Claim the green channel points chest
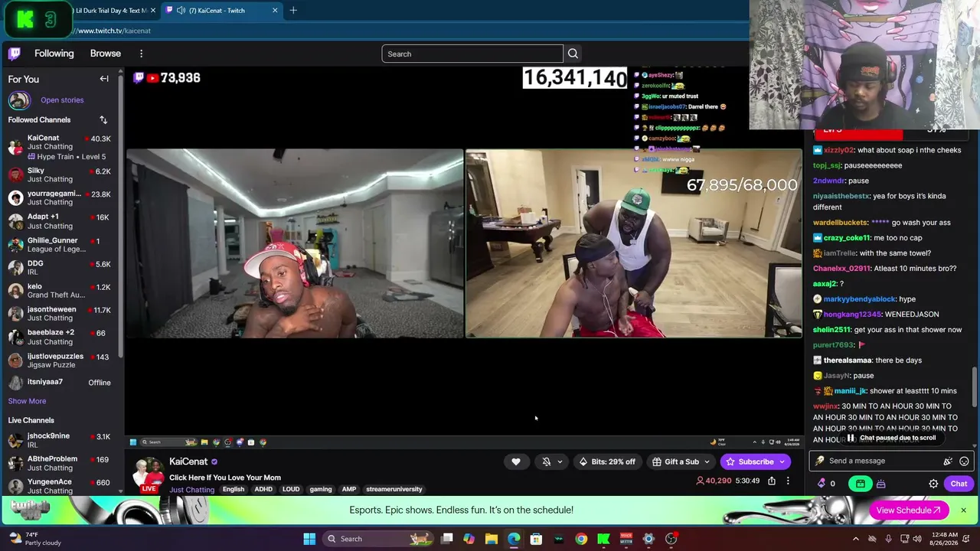This screenshot has height=551, width=980. coord(861,484)
